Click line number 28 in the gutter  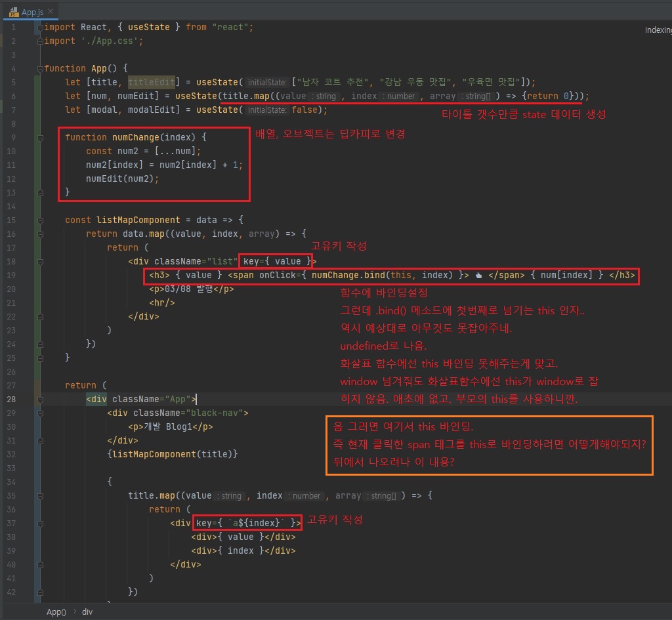pos(11,400)
